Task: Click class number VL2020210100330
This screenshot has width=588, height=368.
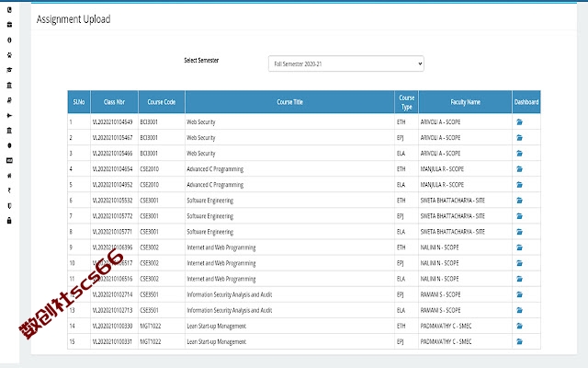Action: pyautogui.click(x=112, y=326)
